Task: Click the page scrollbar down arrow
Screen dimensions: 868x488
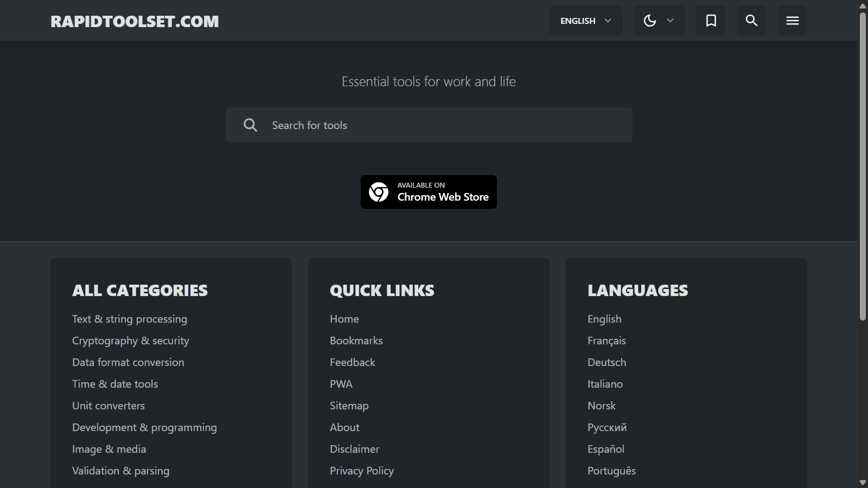Action: tap(862, 483)
